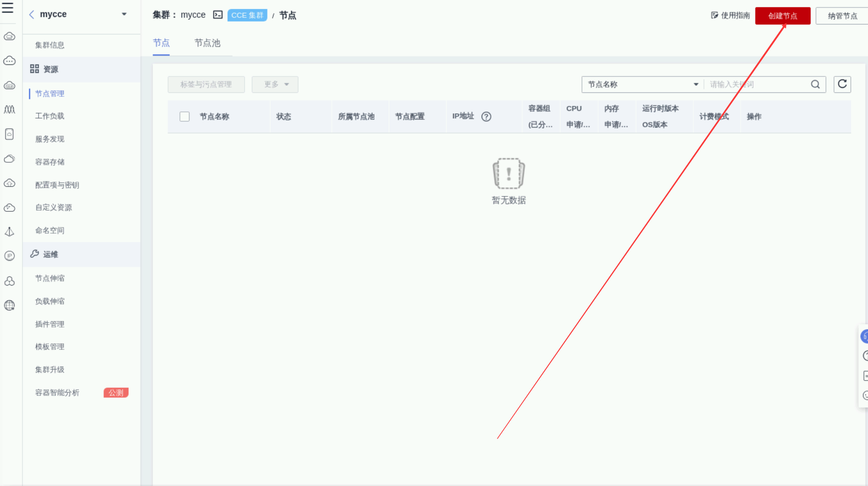
Task: Open 命名空间 in the sidebar
Action: (x=50, y=230)
